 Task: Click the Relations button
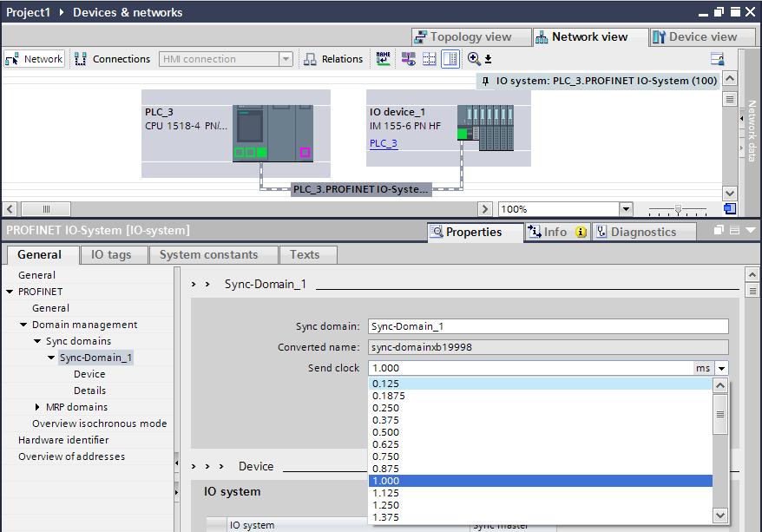point(333,59)
